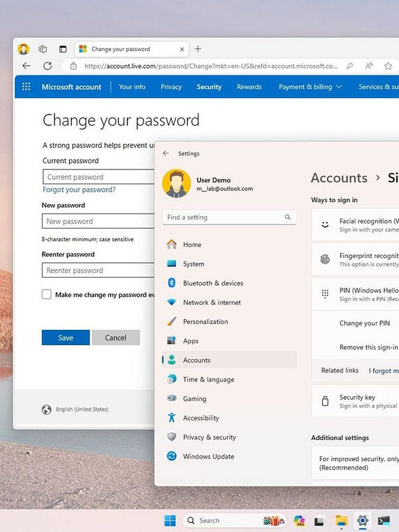
Task: Click the back arrow in Settings
Action: pos(166,154)
